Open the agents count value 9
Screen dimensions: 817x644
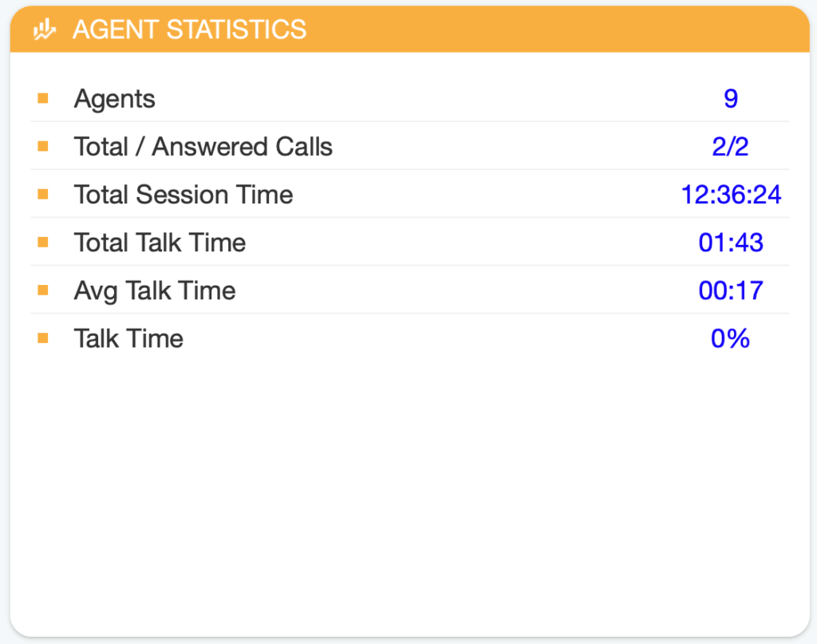click(731, 98)
